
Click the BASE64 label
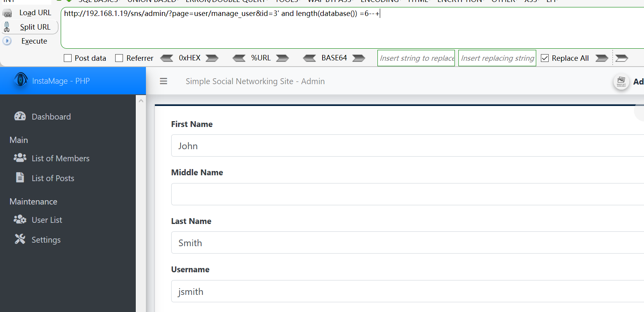pos(334,58)
